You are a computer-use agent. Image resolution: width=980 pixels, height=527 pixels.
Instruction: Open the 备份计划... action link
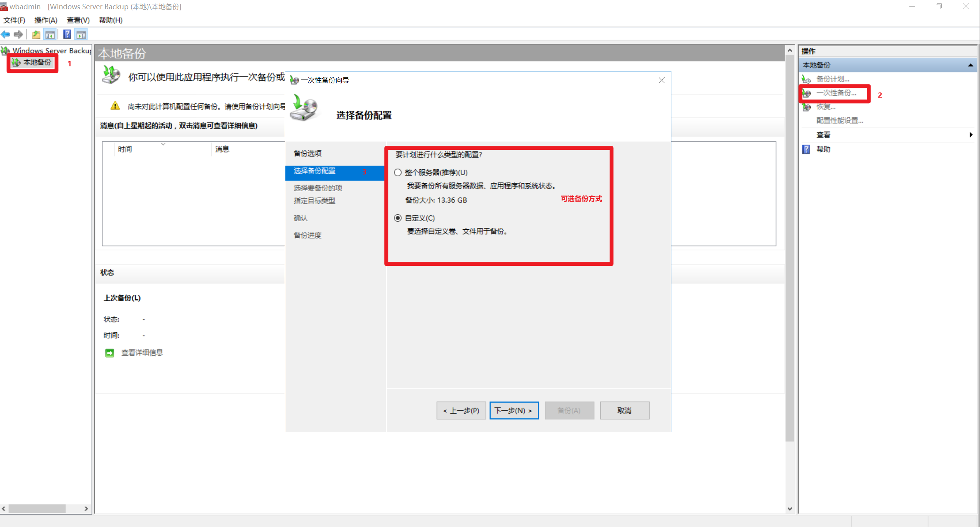(832, 79)
